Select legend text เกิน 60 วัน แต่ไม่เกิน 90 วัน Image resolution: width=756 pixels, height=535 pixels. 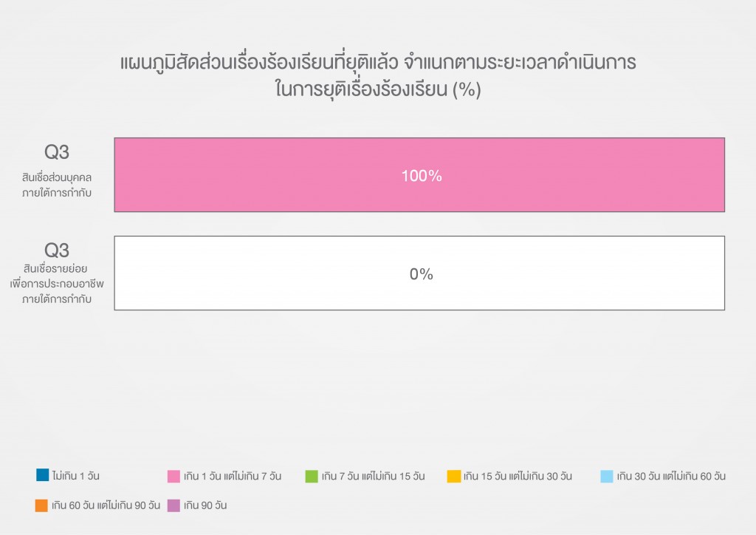(106, 505)
